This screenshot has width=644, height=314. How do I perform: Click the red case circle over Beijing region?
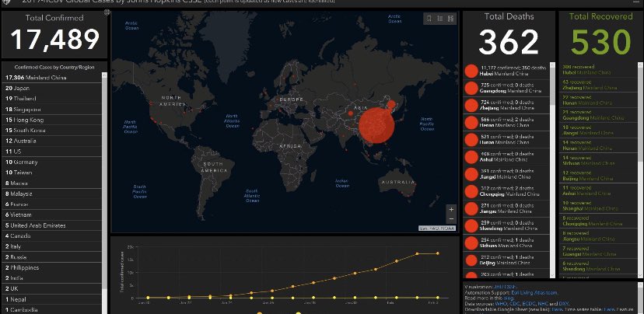[391, 105]
